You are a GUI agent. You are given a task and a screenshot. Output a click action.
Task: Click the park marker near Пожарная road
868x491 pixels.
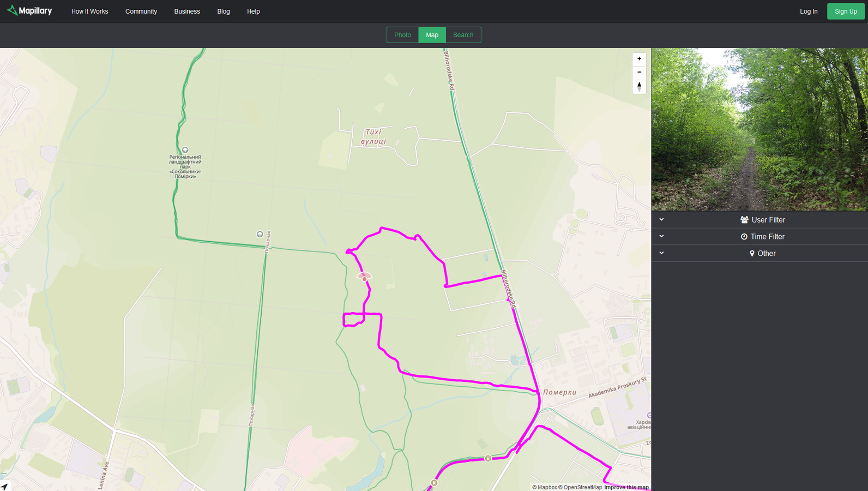click(260, 234)
